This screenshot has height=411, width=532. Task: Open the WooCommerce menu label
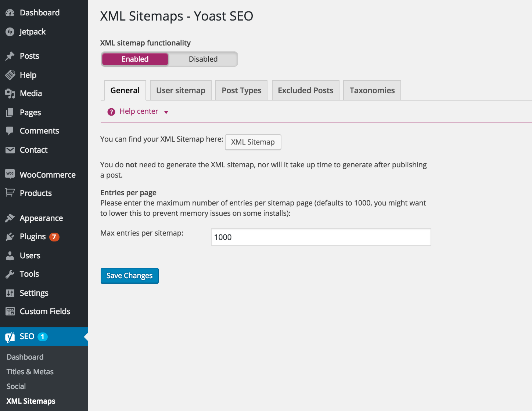(48, 175)
